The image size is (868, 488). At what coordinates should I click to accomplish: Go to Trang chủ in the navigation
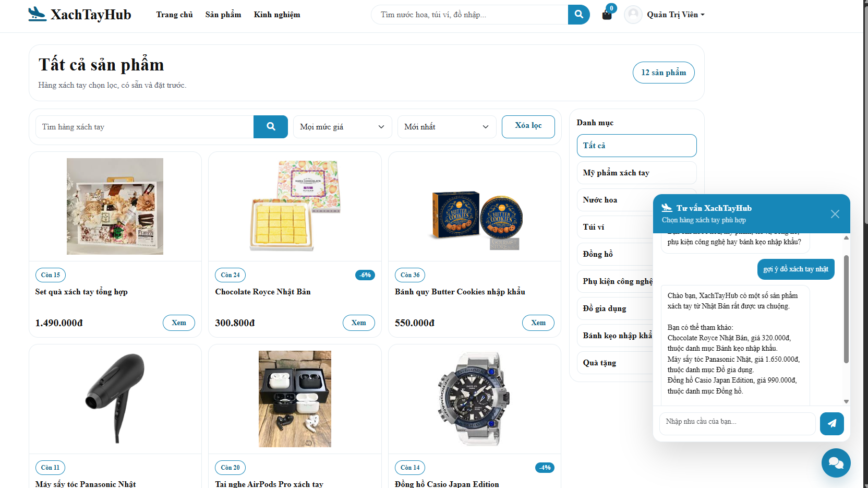(x=174, y=15)
